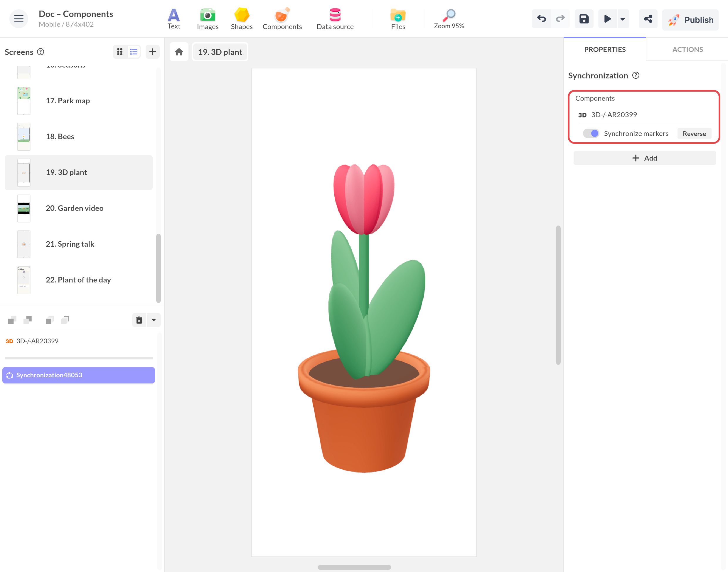The width and height of the screenshot is (728, 572).
Task: Open the Files tool
Action: pos(398,19)
